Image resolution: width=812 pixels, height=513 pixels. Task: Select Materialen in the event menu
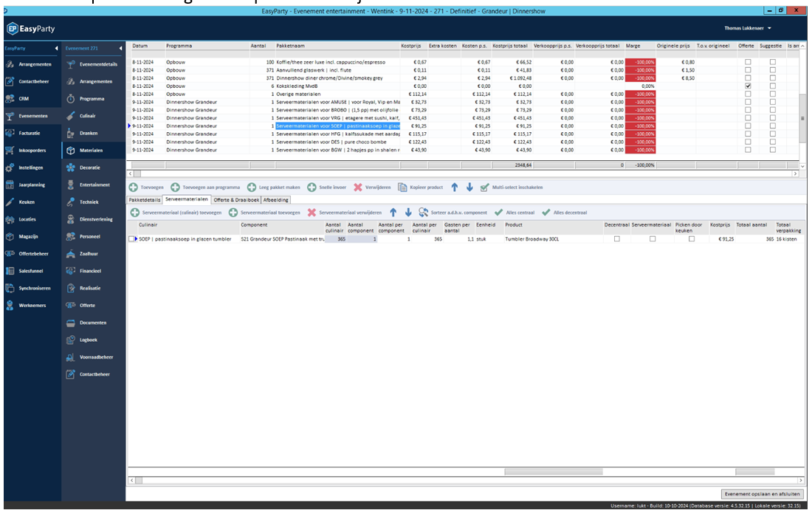coord(93,150)
